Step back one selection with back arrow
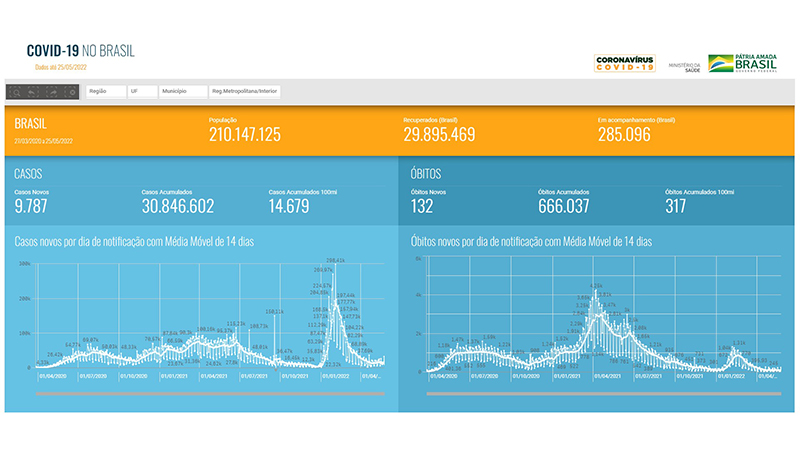The image size is (800, 450). click(34, 91)
